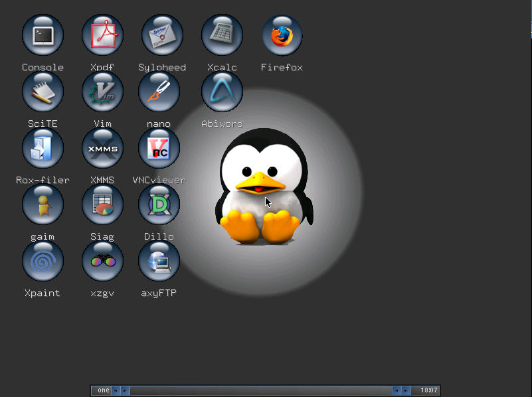Open VNCviewer for remote desktop
Viewport: 532px width, 397px height.
tap(159, 147)
